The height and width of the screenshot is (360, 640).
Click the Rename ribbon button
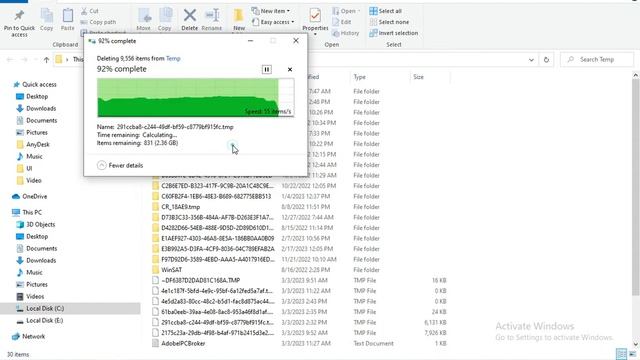(212, 20)
